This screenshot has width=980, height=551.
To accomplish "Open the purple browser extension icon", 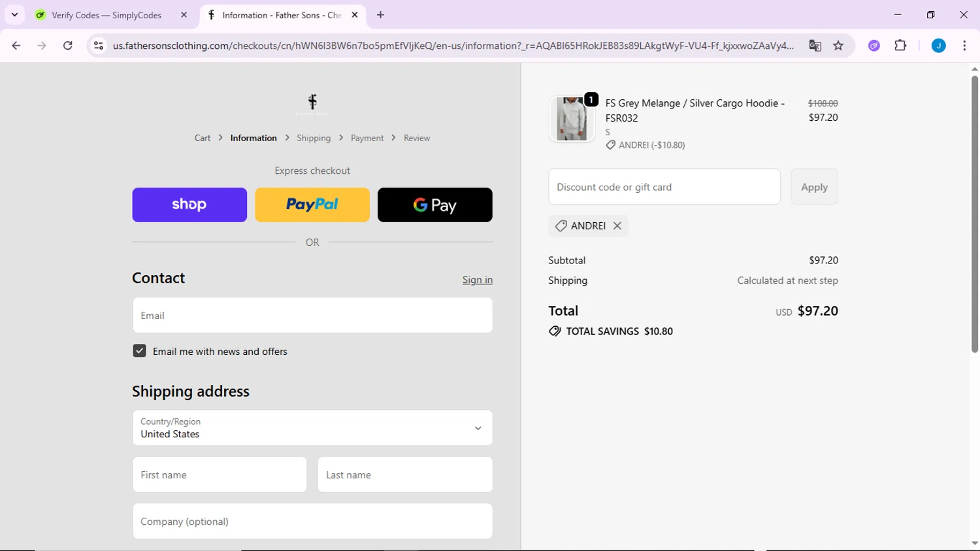I will [874, 46].
